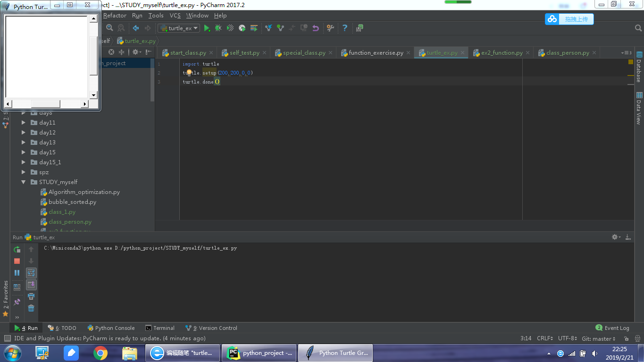Rerun turtle_ex in the Run panel

pos(17,250)
